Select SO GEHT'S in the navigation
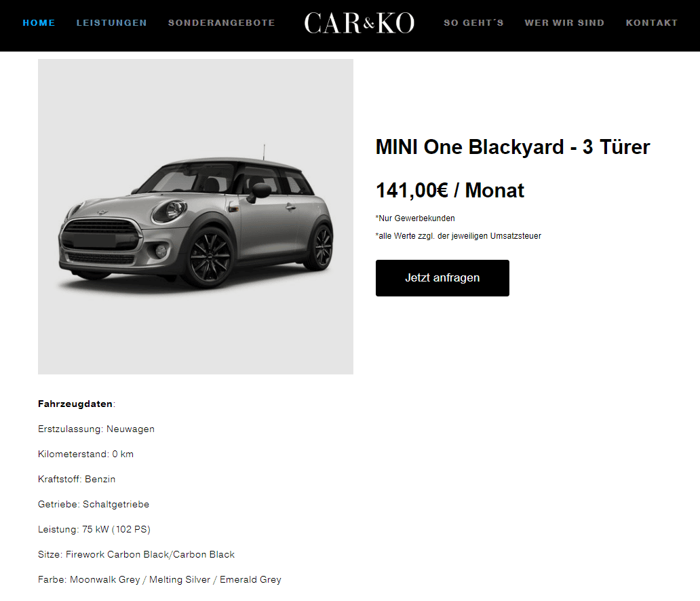700x601 pixels. pos(473,23)
